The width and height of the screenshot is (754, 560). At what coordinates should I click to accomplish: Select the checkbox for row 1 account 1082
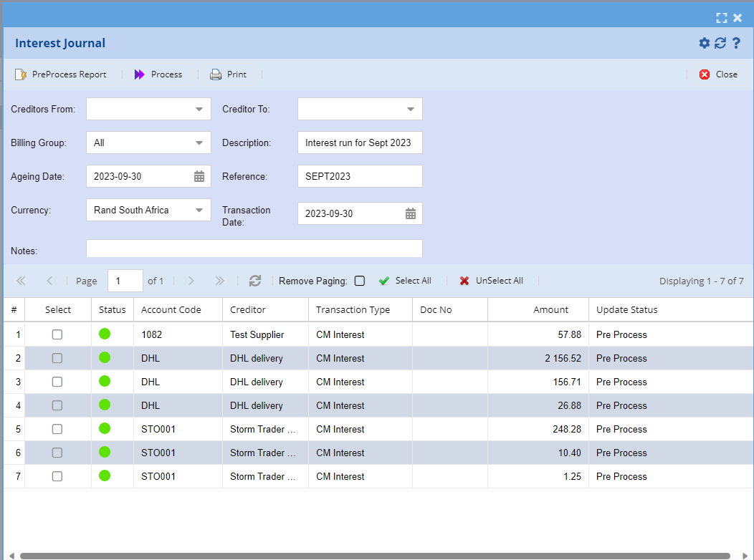click(x=57, y=334)
